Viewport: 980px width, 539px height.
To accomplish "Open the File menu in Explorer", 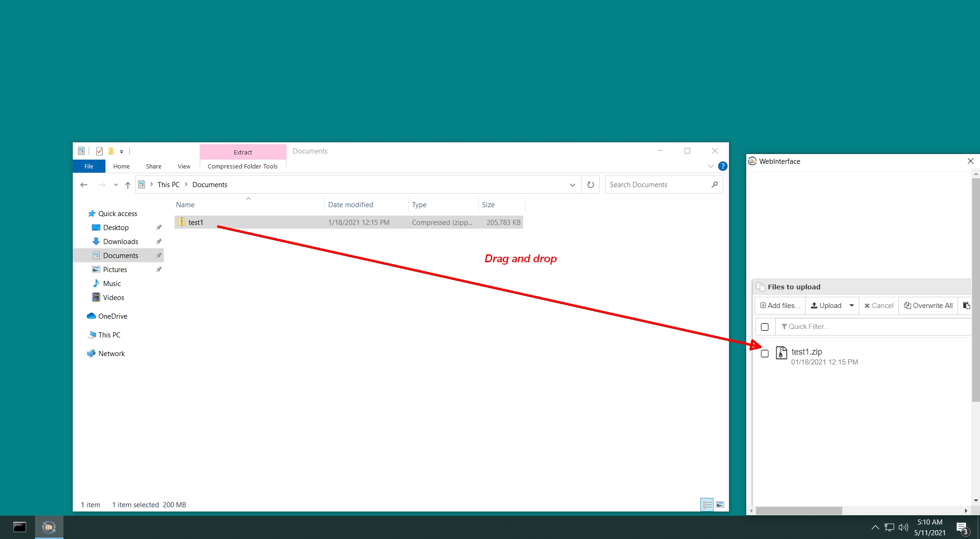I will click(x=89, y=166).
